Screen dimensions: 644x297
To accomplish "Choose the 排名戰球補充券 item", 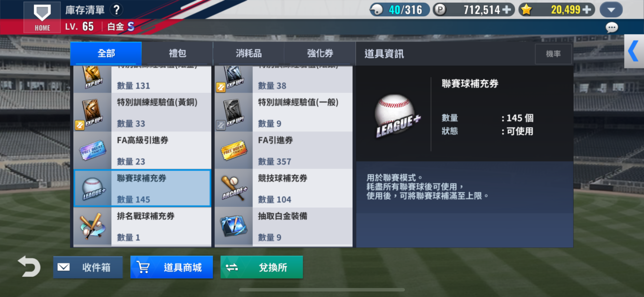I will pyautogui.click(x=142, y=226).
